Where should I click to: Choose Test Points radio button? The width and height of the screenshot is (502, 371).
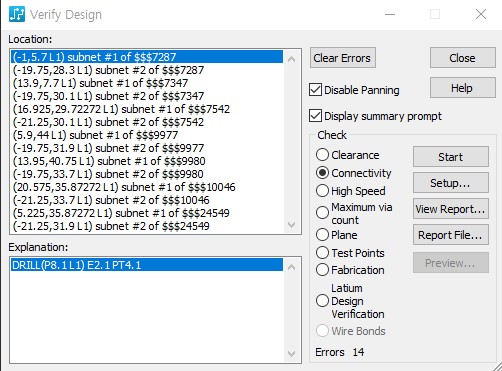[x=322, y=253]
